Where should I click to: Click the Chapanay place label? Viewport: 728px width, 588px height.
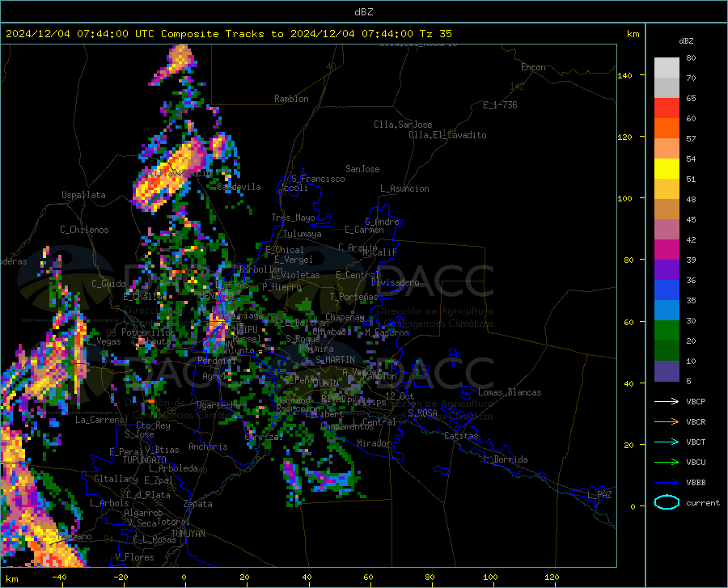(345, 317)
